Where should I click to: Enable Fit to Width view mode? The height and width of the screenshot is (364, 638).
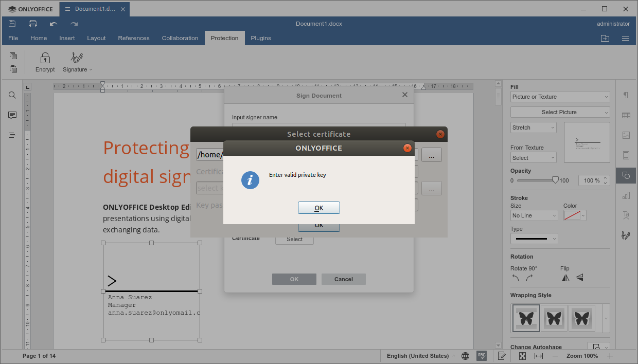(x=538, y=356)
